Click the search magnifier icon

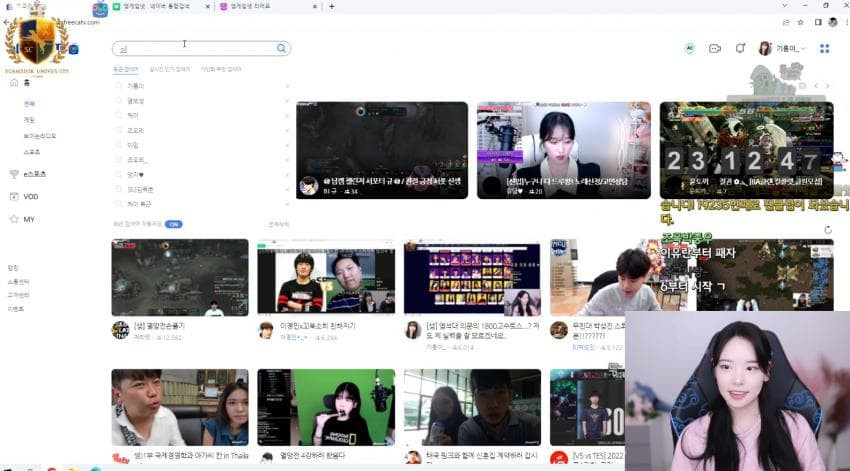coord(281,48)
